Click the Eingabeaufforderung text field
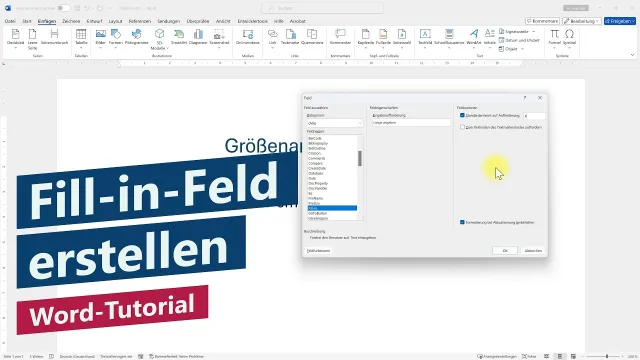Screen dimensions: 640x360 411,122
